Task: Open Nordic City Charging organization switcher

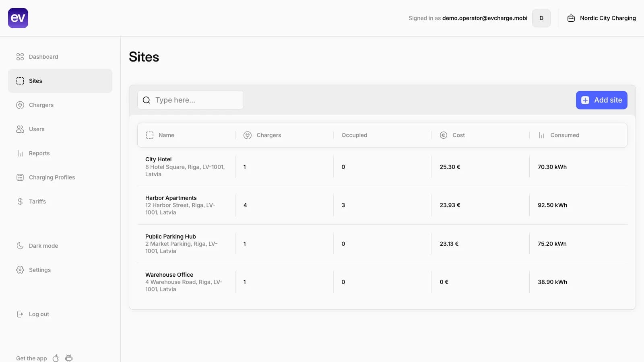Action: (602, 18)
